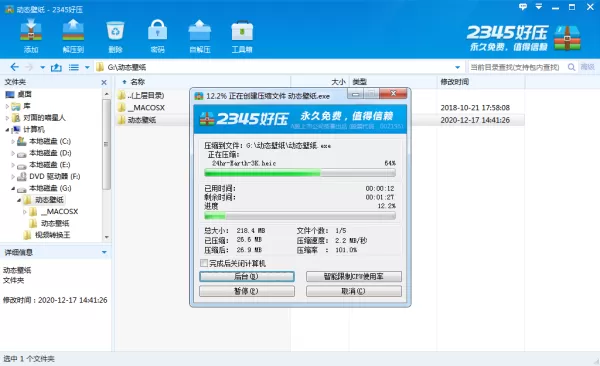
Task: Close the compression dialog with red X
Action: click(393, 94)
